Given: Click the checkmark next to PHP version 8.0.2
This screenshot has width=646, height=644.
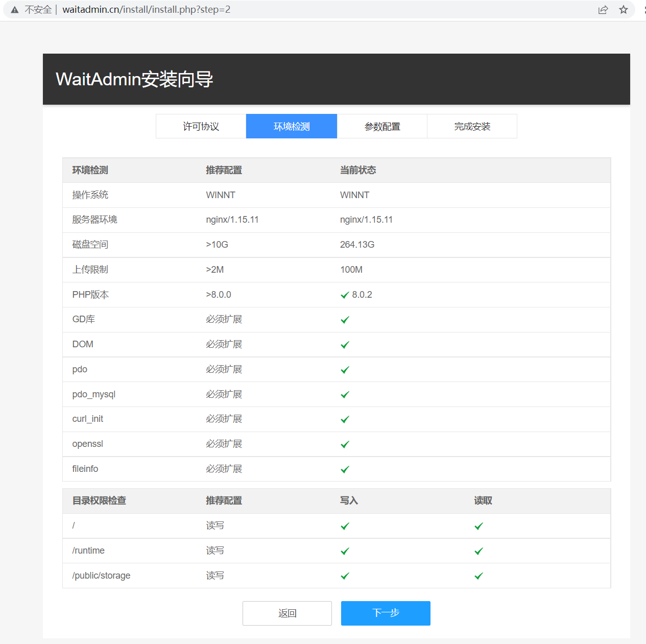Looking at the screenshot, I should (345, 295).
